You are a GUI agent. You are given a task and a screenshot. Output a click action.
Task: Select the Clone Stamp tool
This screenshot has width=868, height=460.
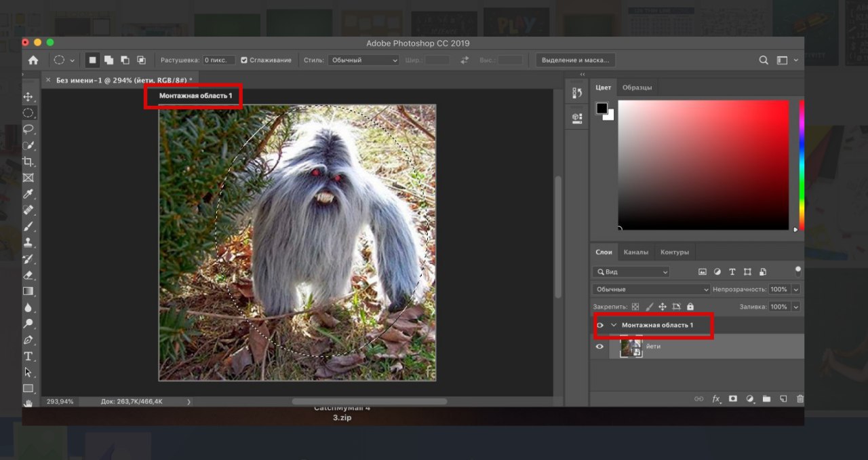coord(28,242)
